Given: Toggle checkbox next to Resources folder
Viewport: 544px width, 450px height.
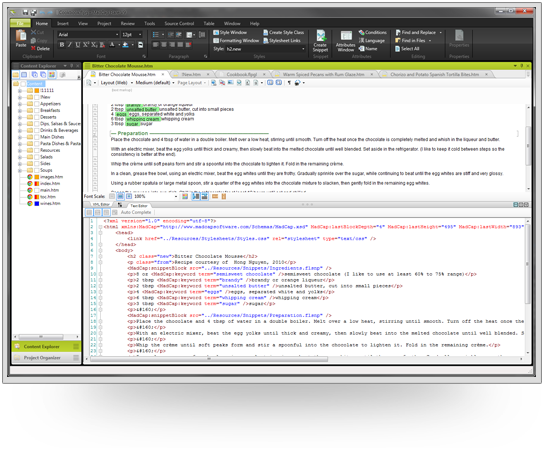Looking at the screenshot, I should (36, 150).
